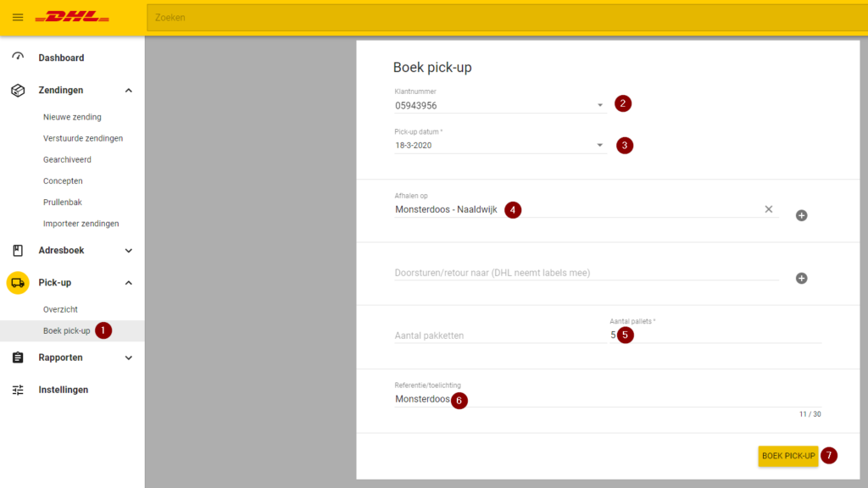This screenshot has width=868, height=488.
Task: Clear the Afhalen op address field
Action: coord(769,209)
